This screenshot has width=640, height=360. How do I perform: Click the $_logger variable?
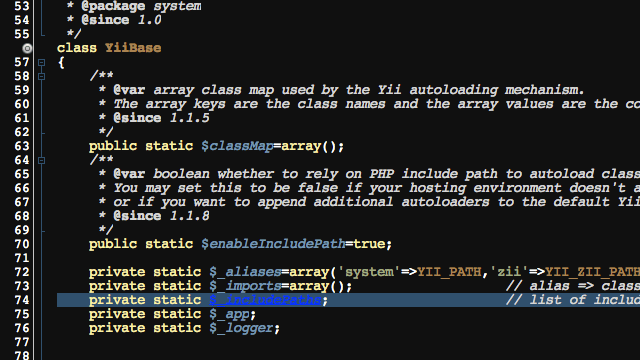[x=241, y=328]
